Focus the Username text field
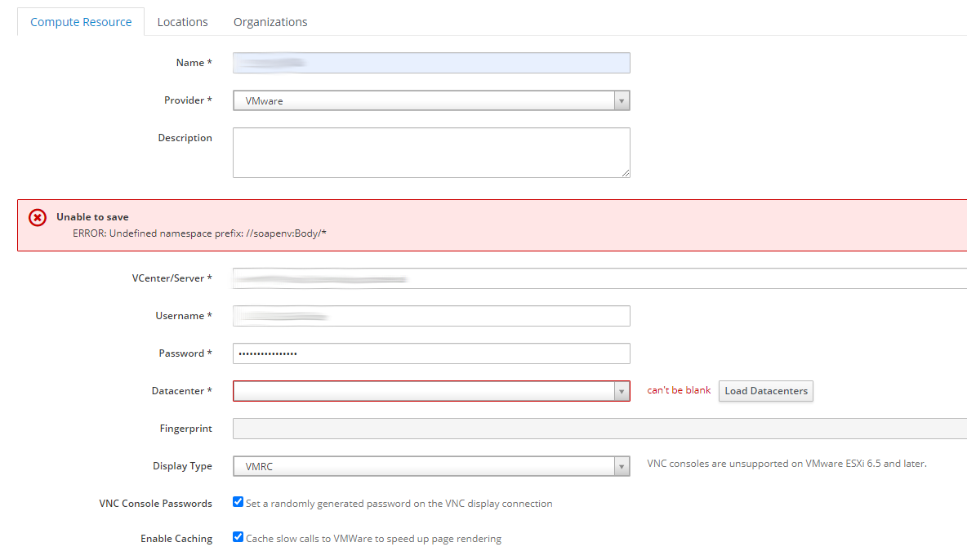This screenshot has width=967, height=560. [430, 316]
